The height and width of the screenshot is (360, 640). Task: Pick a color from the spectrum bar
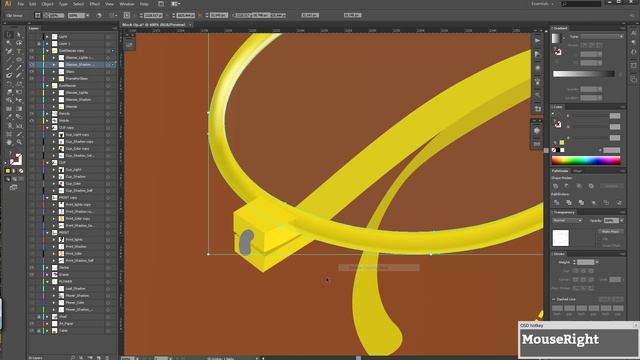(586, 160)
